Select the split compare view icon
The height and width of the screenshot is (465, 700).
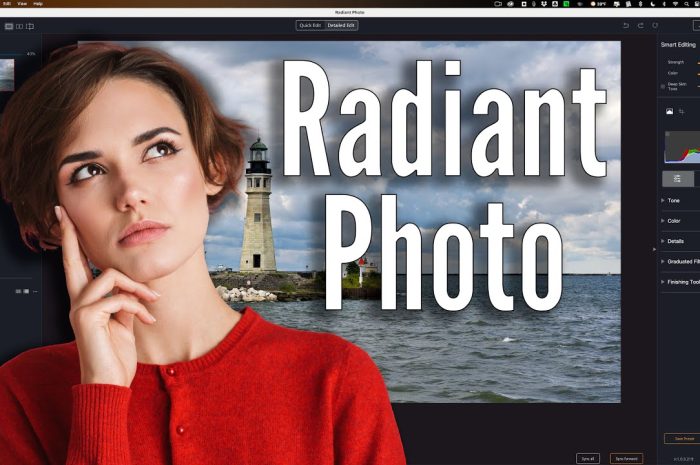[30, 26]
